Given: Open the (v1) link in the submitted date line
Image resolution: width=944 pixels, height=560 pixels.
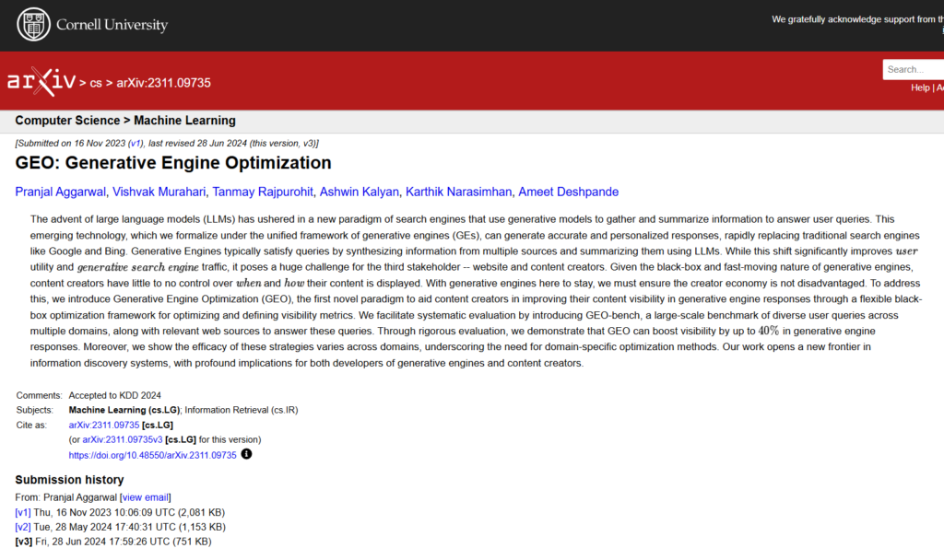Looking at the screenshot, I should point(136,144).
